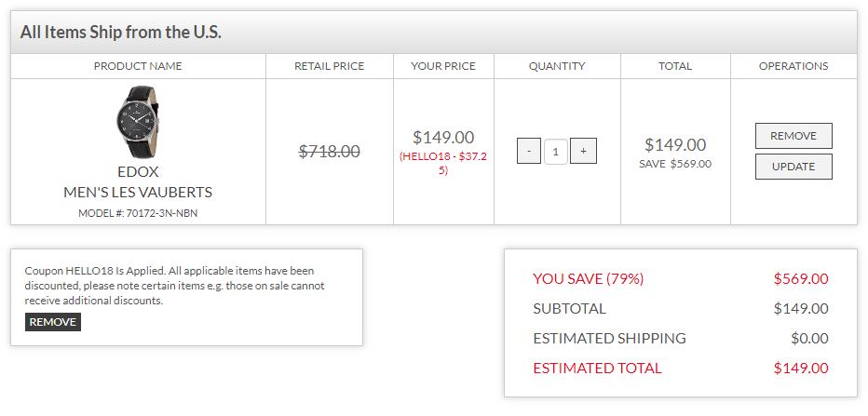Image resolution: width=868 pixels, height=416 pixels.
Task: Remove the Edox watch from cart
Action: [x=793, y=136]
